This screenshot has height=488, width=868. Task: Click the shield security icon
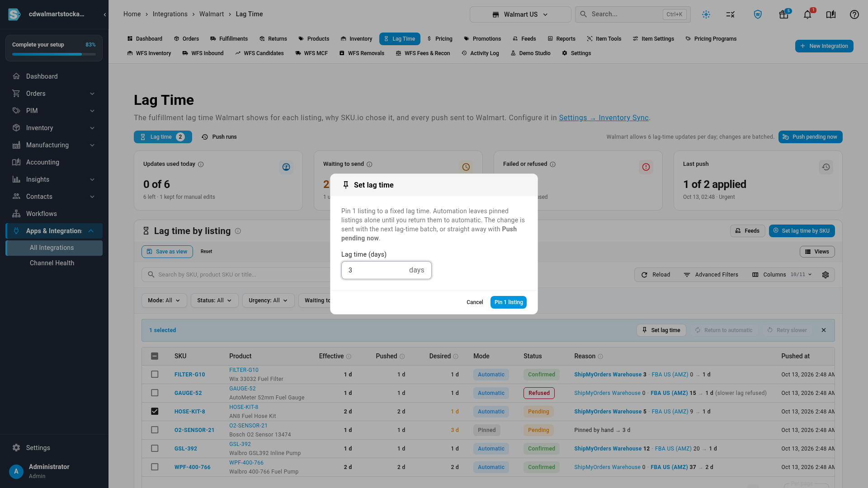[758, 14]
